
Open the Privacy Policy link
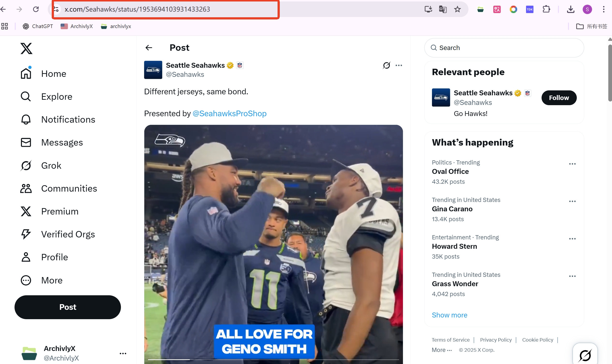tap(496, 340)
